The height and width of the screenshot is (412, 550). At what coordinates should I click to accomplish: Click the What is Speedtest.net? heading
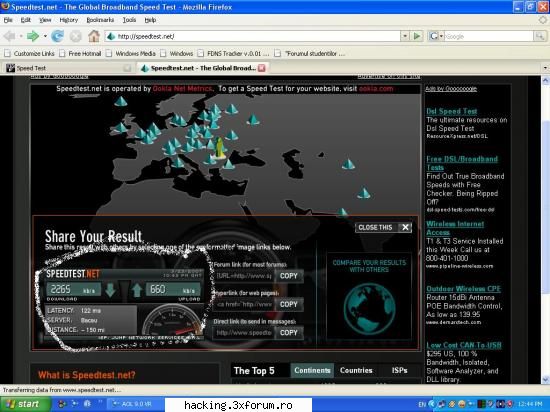[87, 375]
